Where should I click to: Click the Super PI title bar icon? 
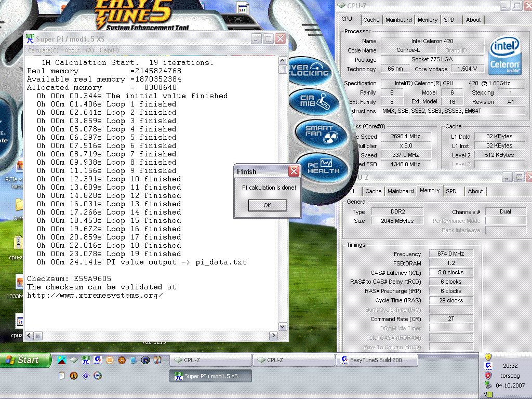(x=30, y=38)
